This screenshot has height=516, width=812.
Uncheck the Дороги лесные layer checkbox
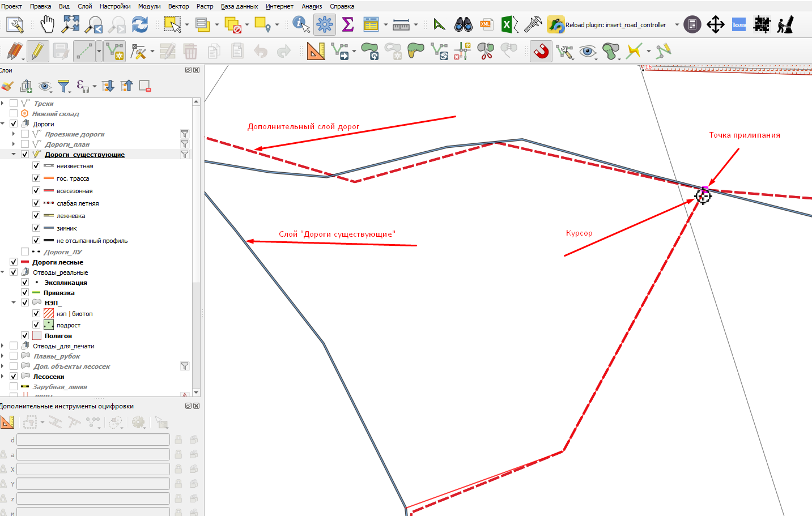[x=14, y=262]
